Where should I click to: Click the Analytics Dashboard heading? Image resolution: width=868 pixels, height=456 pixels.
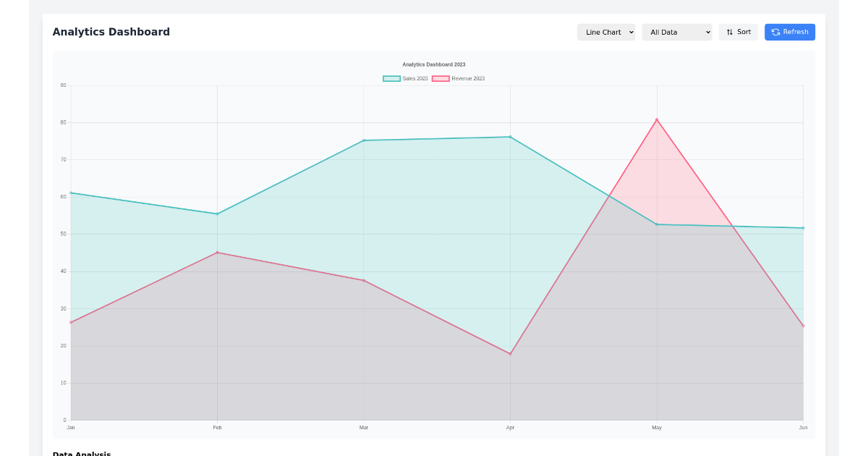pyautogui.click(x=111, y=32)
